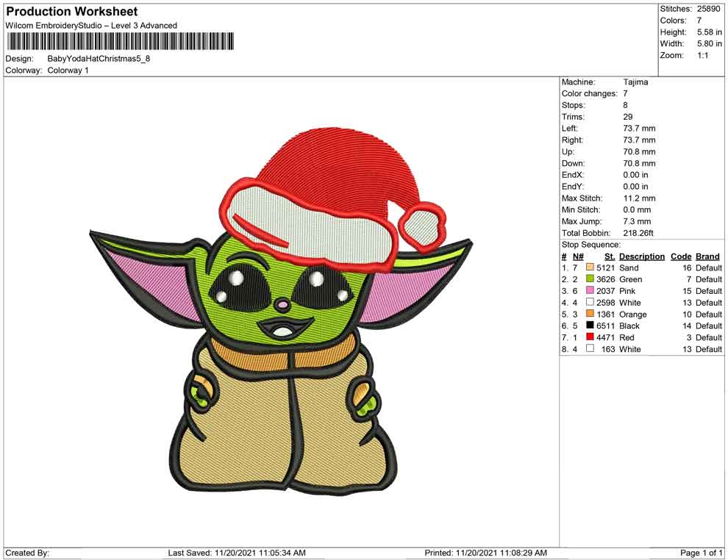This screenshot has height=560, width=728.
Task: Click the Brand column header
Action: pyautogui.click(x=707, y=256)
